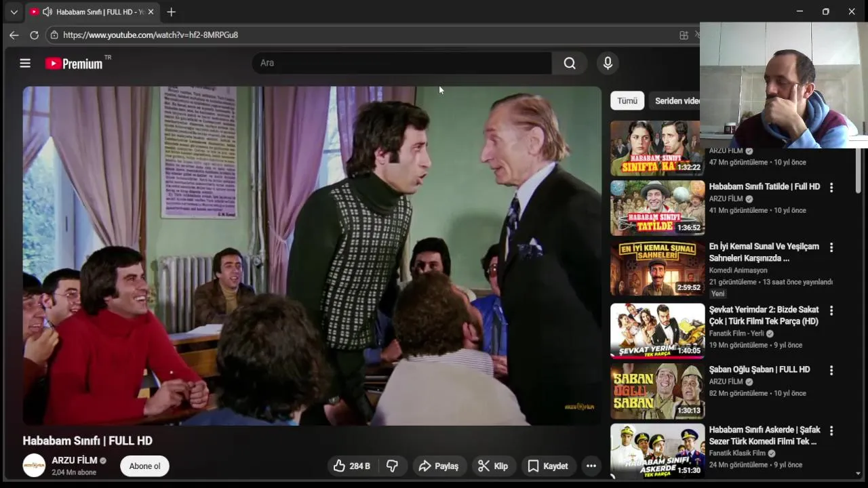
Task: Open options for Hababam Sınıfı Askerde video
Action: (831, 430)
